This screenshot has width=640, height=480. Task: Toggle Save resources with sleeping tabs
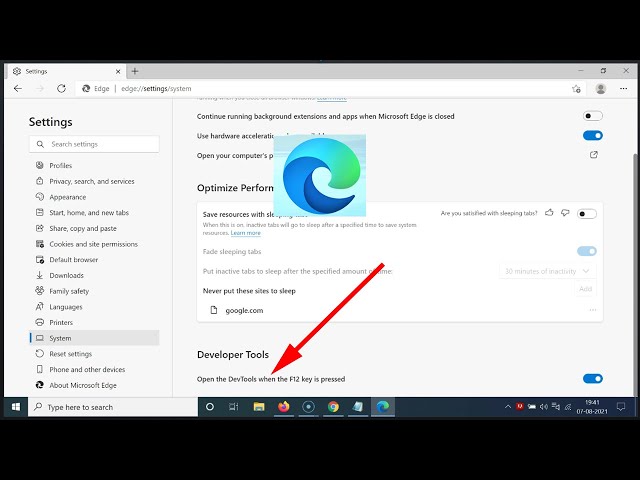[587, 213]
